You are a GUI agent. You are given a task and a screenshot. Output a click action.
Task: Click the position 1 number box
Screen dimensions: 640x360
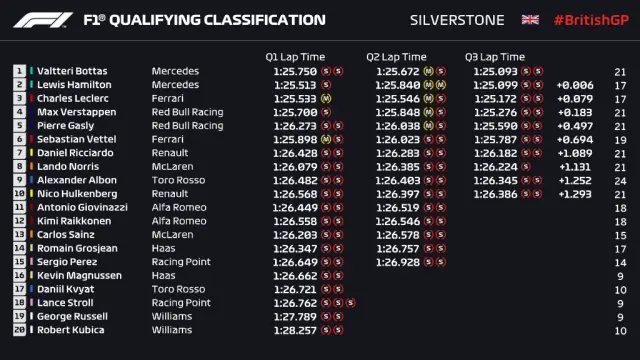click(x=19, y=71)
